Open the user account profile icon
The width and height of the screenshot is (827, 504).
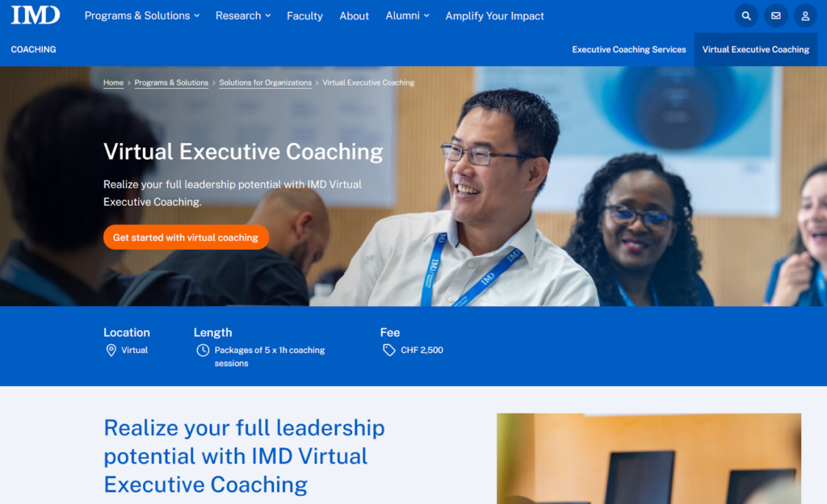805,16
